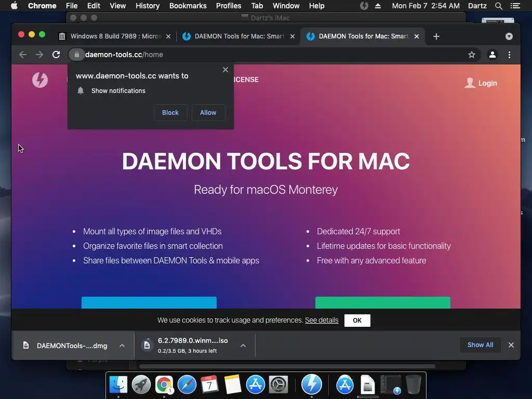This screenshot has height=399, width=532.
Task: Open the History menu
Action: click(x=148, y=6)
